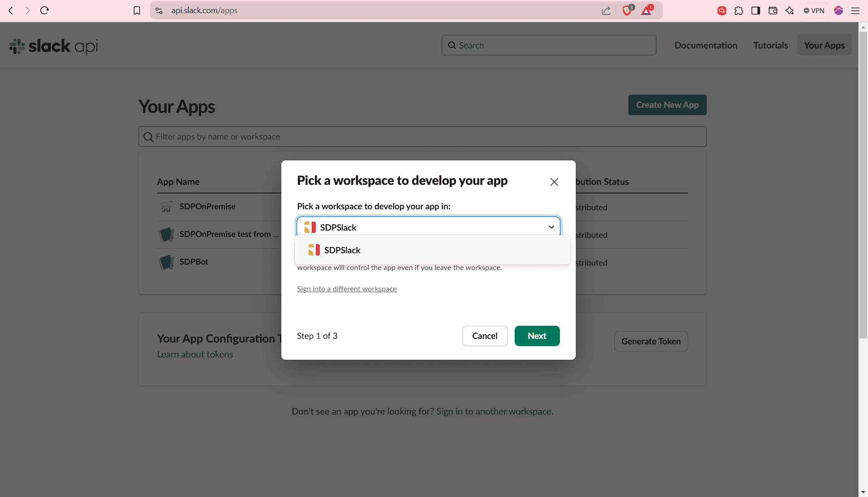Click the share page icon in address bar
Screen dimensions: 868x497
click(x=606, y=10)
